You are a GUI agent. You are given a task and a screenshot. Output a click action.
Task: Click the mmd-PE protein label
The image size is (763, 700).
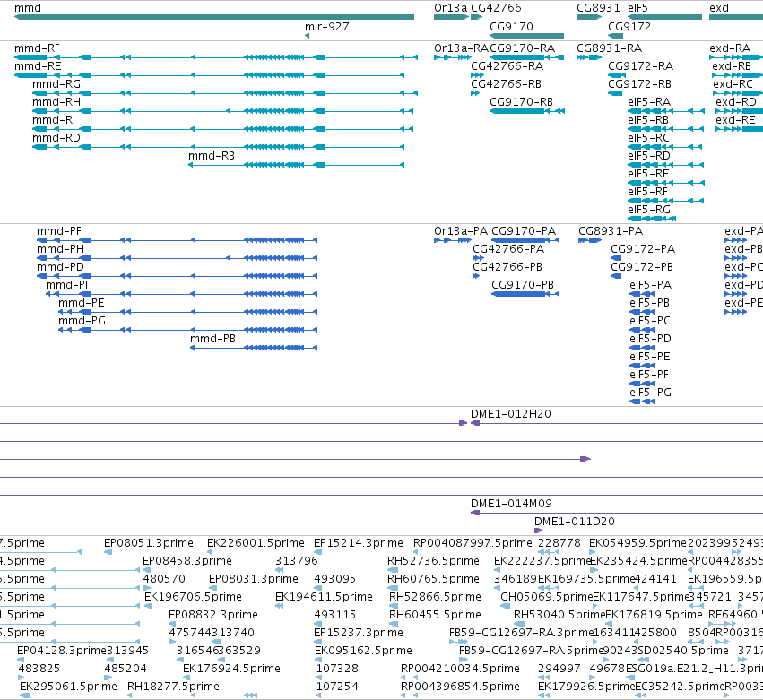(82, 304)
